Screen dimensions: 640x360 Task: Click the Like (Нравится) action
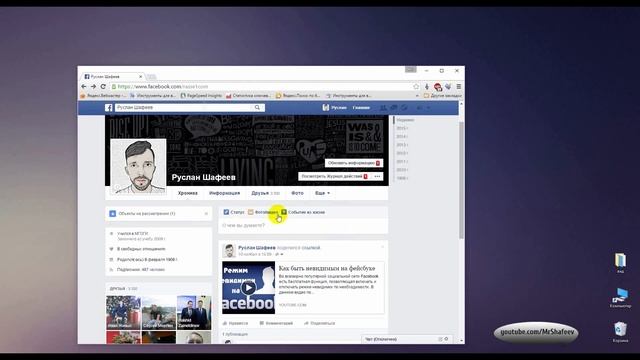[x=236, y=323]
